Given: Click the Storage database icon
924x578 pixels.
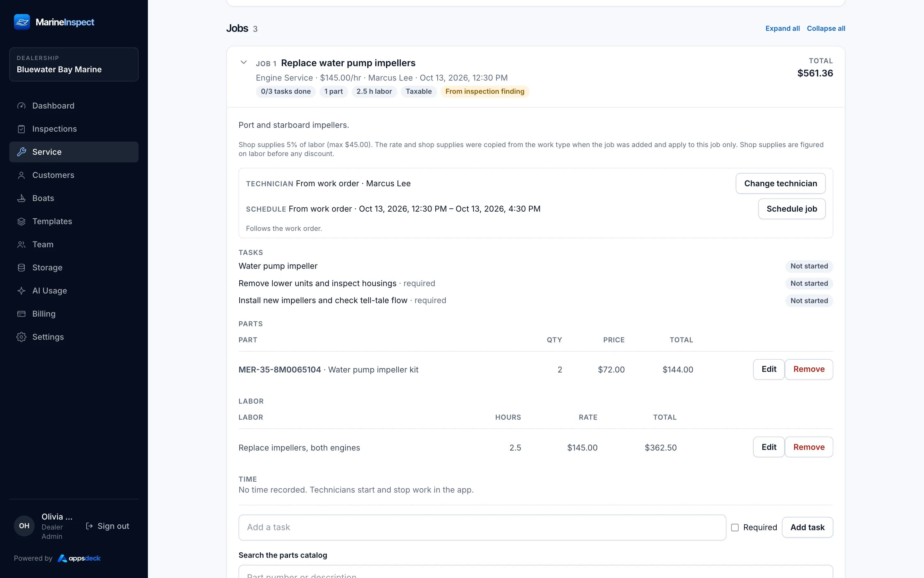Looking at the screenshot, I should tap(21, 267).
